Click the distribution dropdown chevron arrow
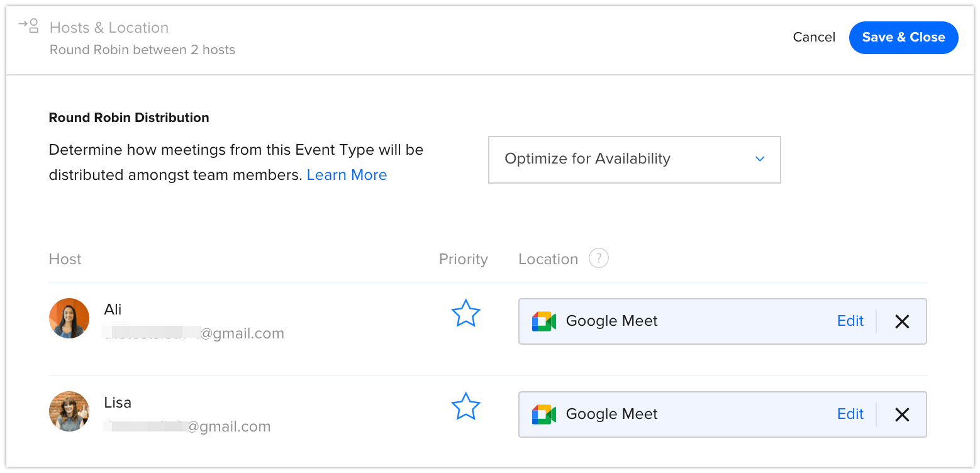Viewport: 980px width, 473px height. click(x=759, y=159)
